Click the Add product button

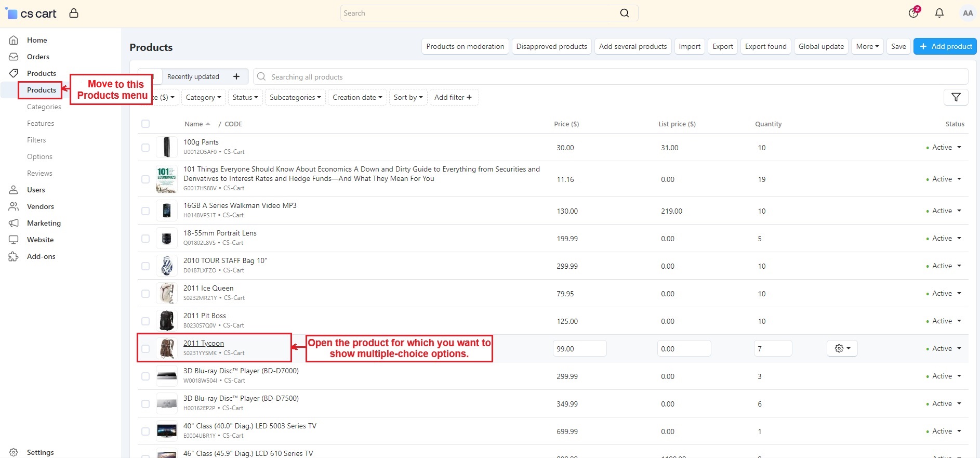(x=945, y=46)
